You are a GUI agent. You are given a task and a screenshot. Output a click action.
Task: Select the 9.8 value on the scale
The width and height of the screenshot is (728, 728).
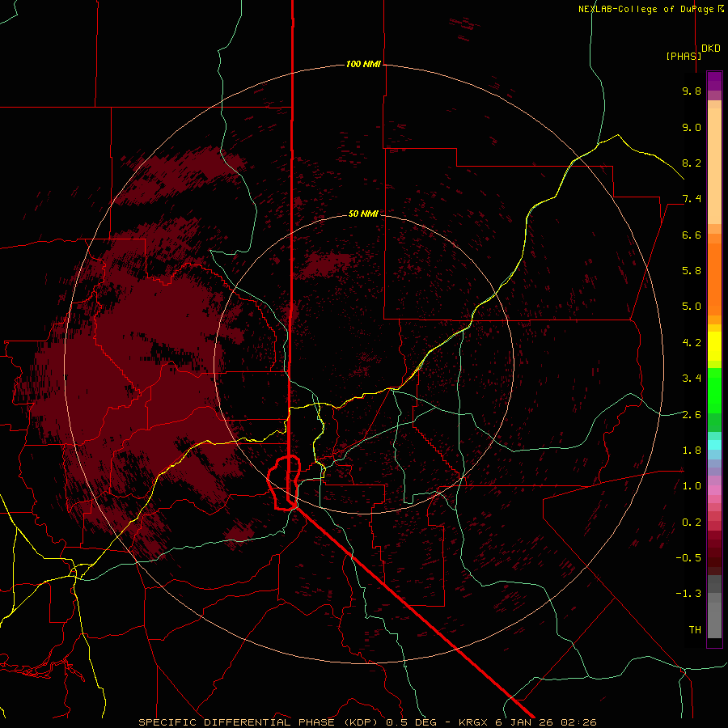point(692,91)
